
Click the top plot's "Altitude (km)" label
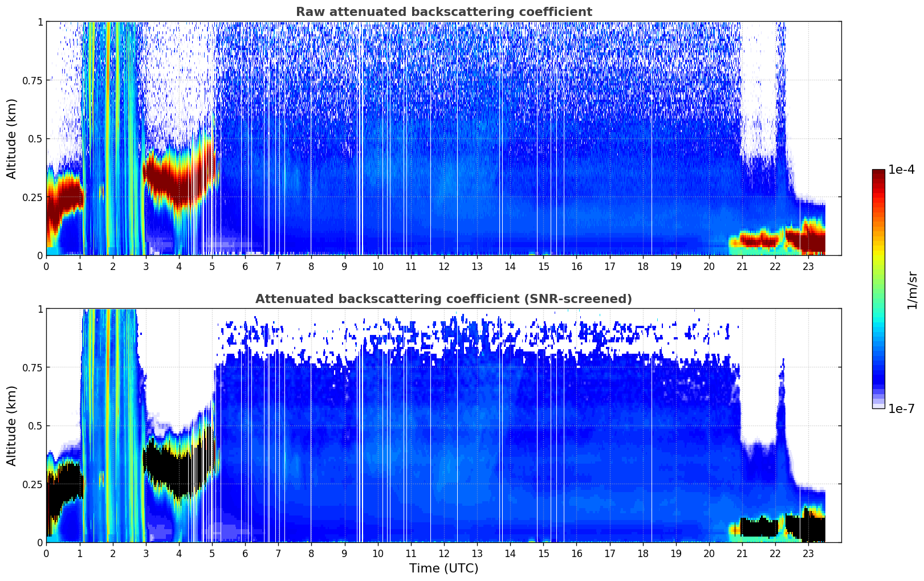tap(12, 138)
